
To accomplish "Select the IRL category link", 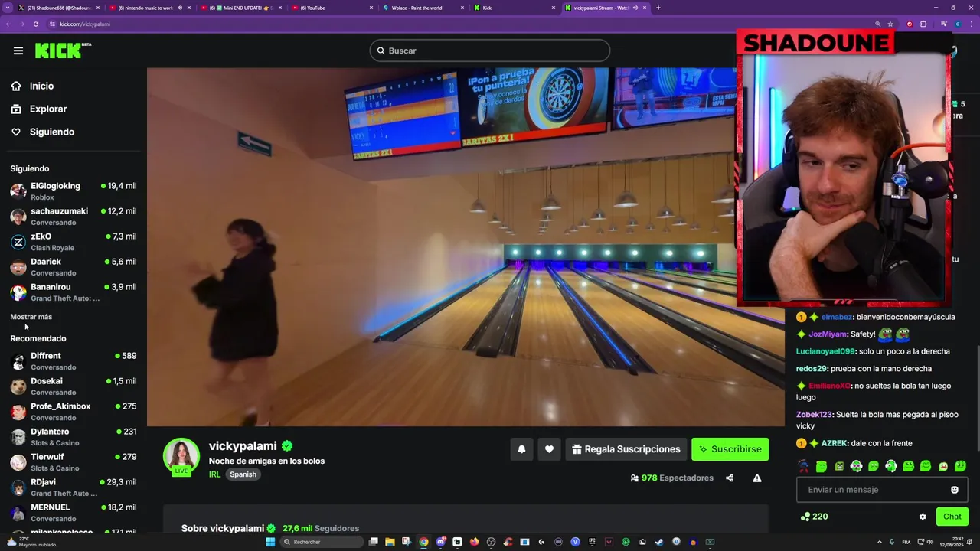I will [x=214, y=474].
